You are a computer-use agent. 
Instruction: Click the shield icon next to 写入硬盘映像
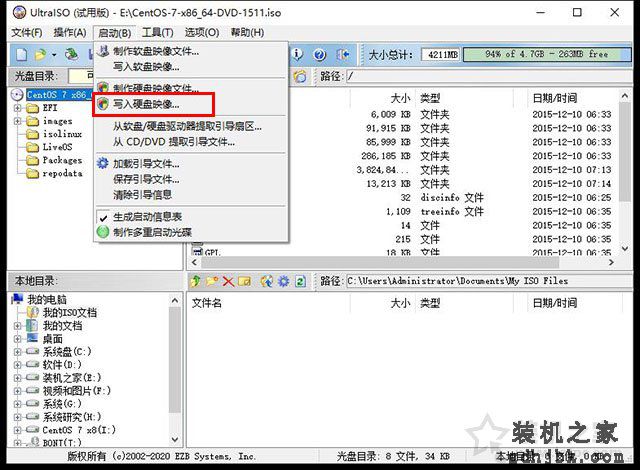pyautogui.click(x=103, y=104)
